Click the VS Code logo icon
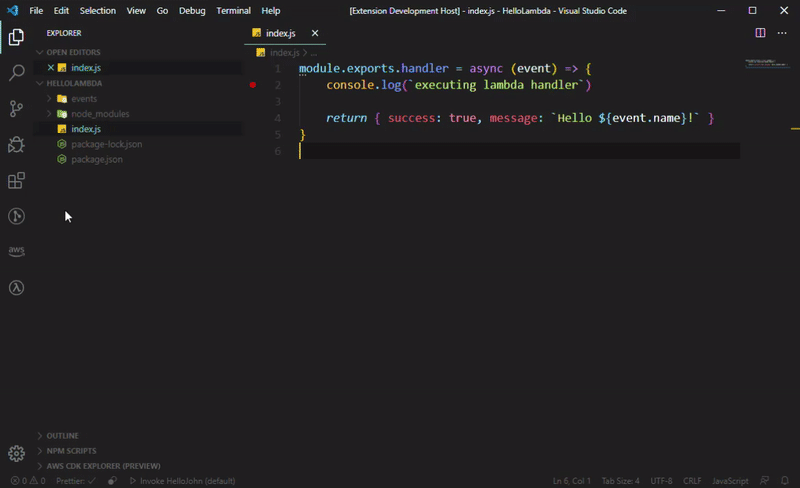This screenshot has height=488, width=800. pyautogui.click(x=13, y=10)
